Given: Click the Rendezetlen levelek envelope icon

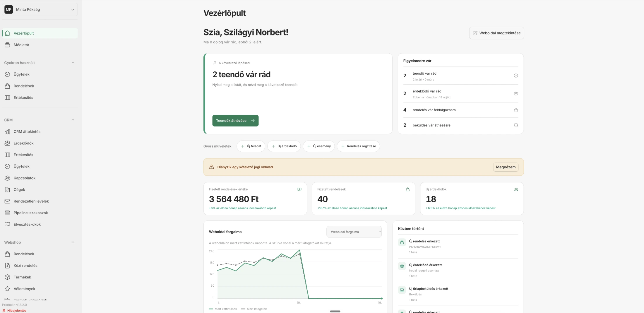Looking at the screenshot, I should click(8, 201).
